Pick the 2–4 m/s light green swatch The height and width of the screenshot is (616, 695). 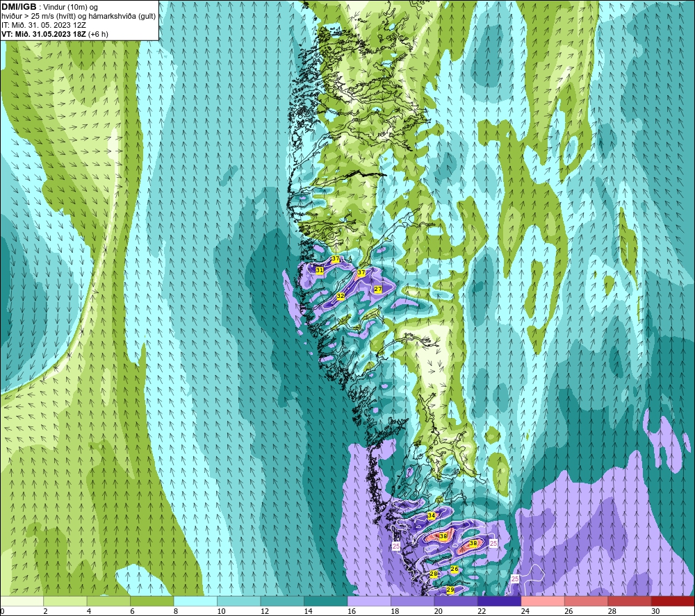coord(65,601)
